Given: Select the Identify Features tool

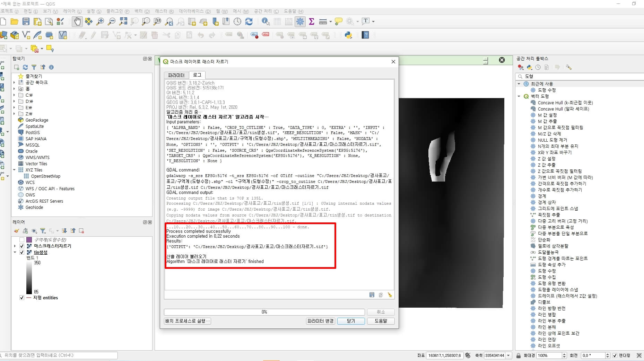Looking at the screenshot, I should coord(266,21).
